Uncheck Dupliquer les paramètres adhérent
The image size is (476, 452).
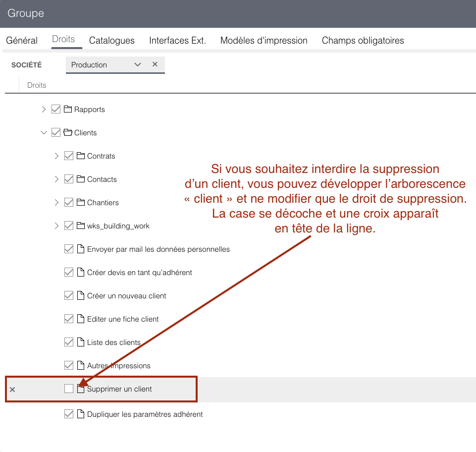(69, 414)
